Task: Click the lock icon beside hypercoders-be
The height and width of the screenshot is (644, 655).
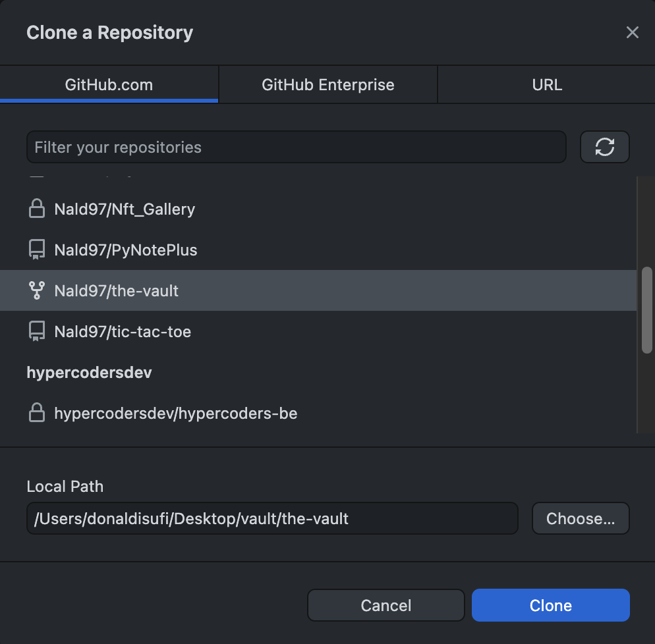Action: pyautogui.click(x=37, y=414)
